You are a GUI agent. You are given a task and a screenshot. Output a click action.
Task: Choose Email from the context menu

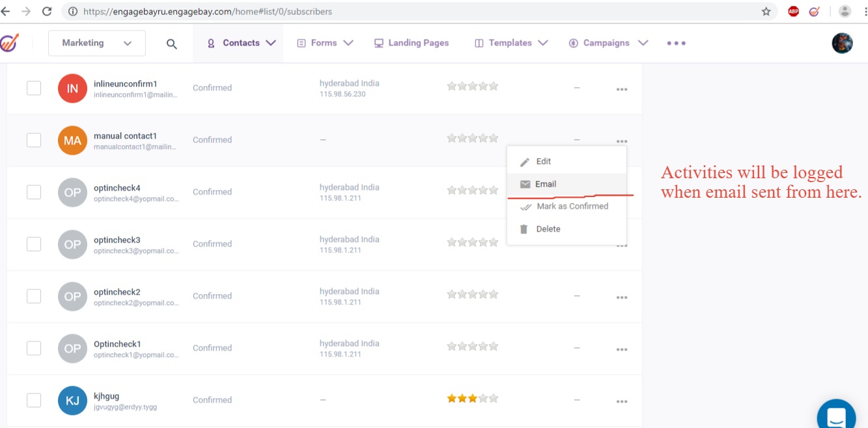click(545, 184)
